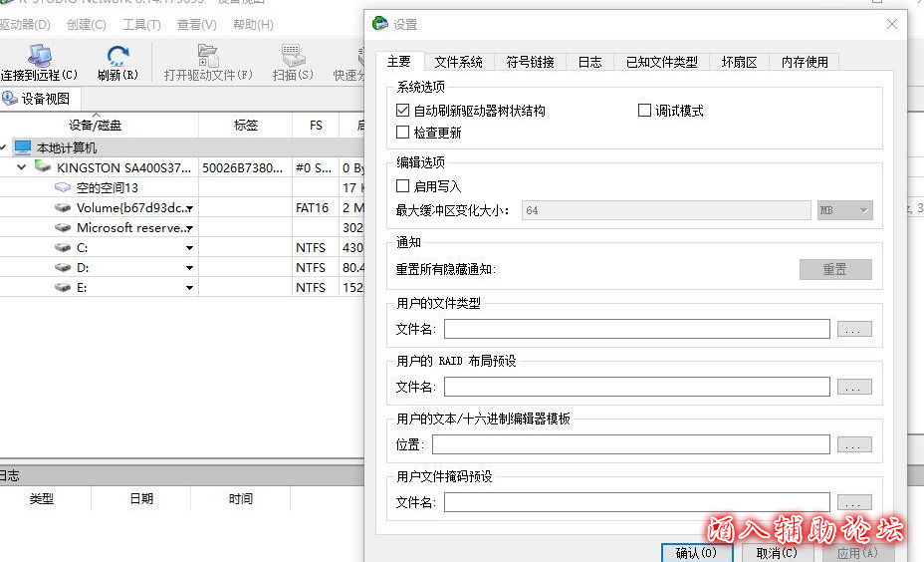
Task: Click the Open Drive Files toolbar icon
Action: 208,56
